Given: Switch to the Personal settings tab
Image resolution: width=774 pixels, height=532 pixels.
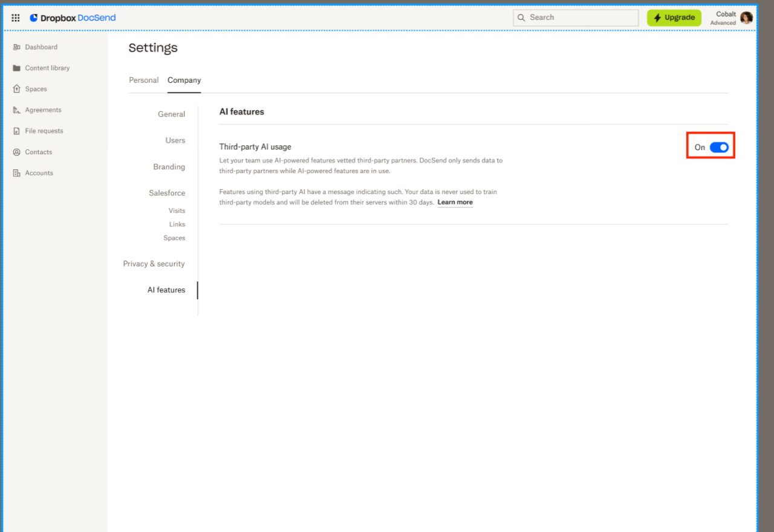Looking at the screenshot, I should 143,80.
